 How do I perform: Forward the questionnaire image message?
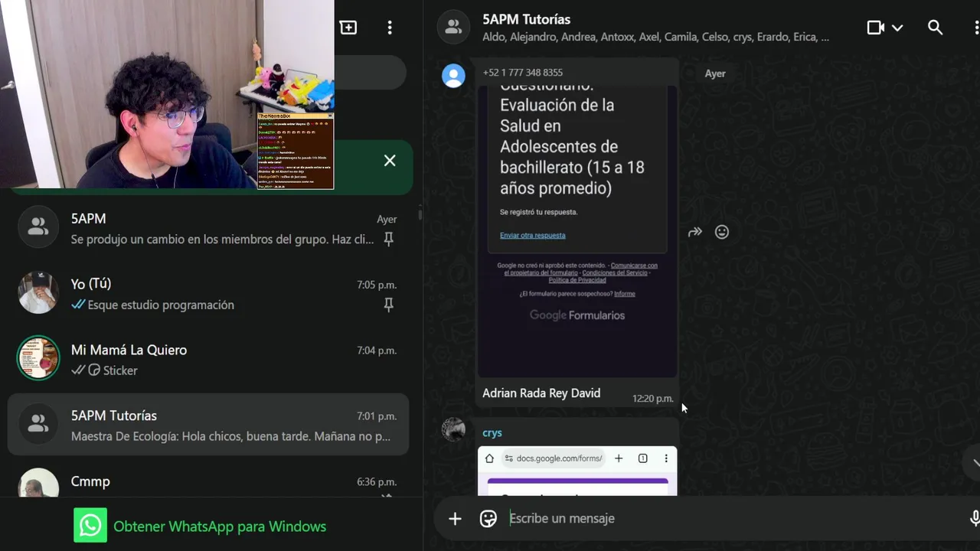pyautogui.click(x=695, y=232)
